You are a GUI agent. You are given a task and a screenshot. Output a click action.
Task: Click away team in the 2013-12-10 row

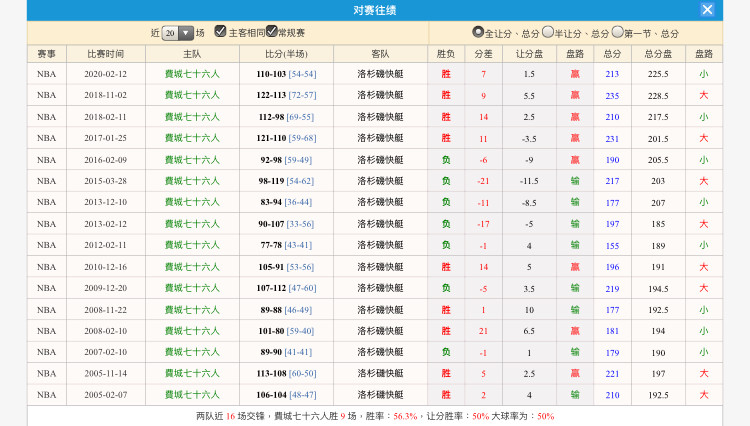pyautogui.click(x=380, y=202)
